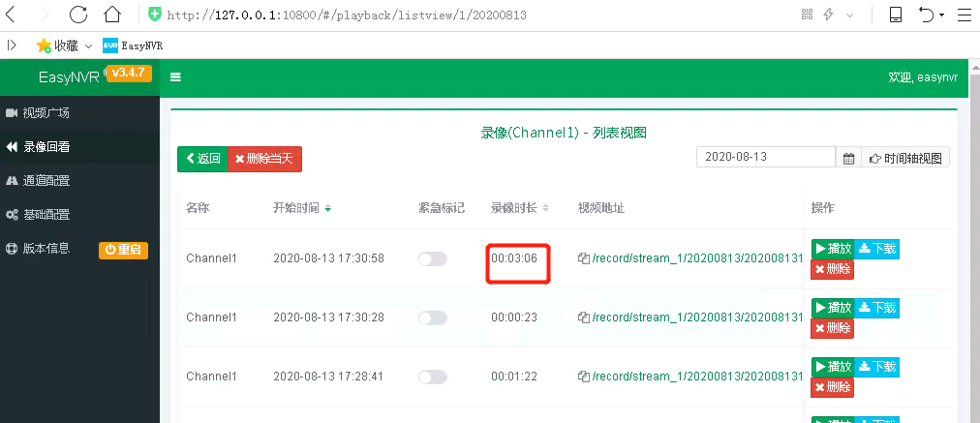The height and width of the screenshot is (423, 980).
Task: Select the 2020-08-13 17:30:58 start time
Action: (328, 258)
